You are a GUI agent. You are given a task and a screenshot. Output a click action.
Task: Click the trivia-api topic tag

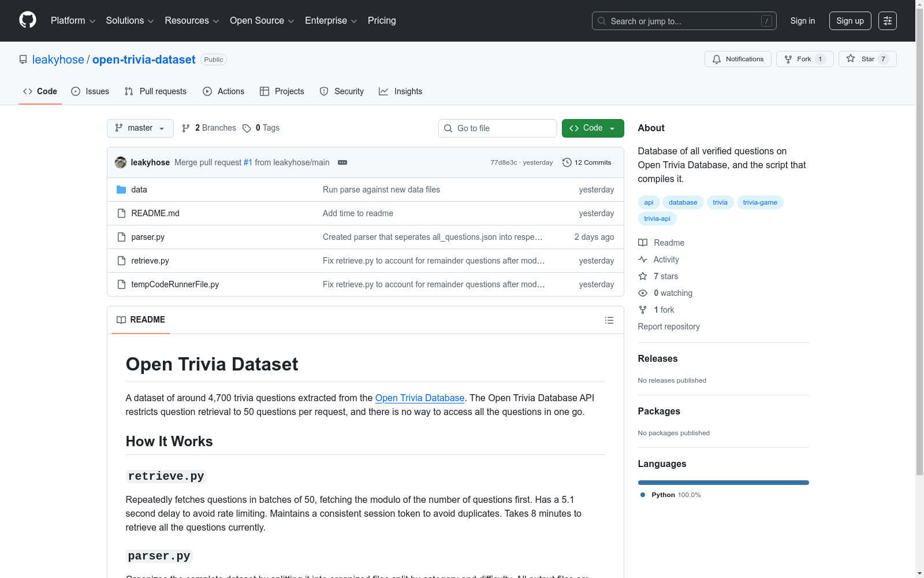657,218
